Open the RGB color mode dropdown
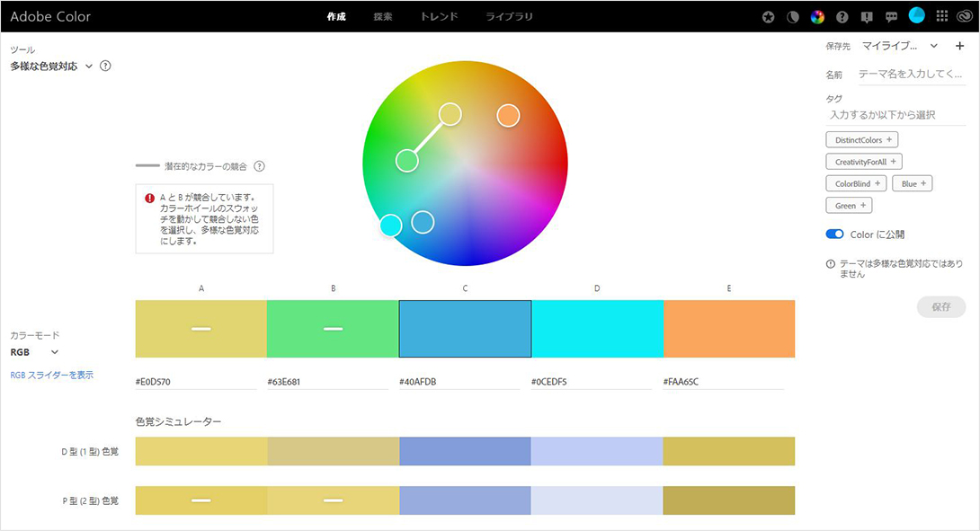This screenshot has width=980, height=531. coord(34,352)
